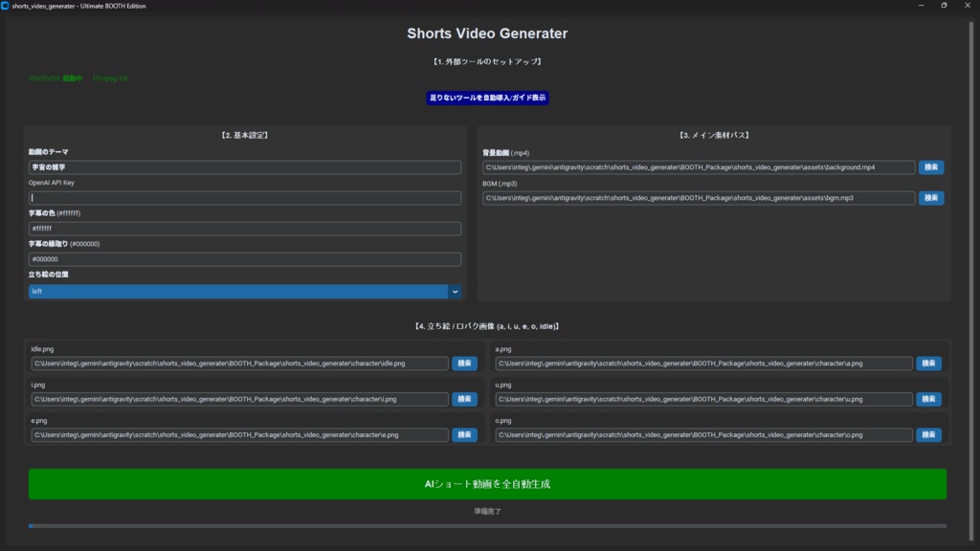Click 検索 next to a.png path
980x551 pixels.
click(x=927, y=364)
